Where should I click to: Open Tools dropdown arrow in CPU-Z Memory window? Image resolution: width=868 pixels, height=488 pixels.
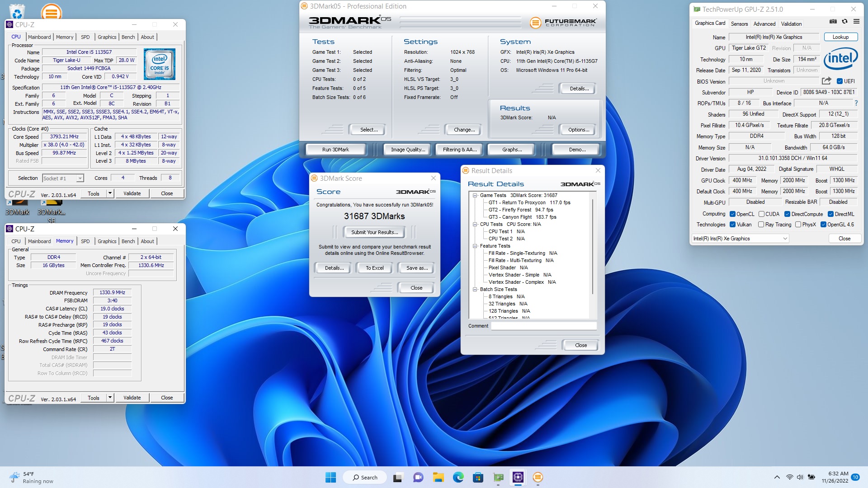109,398
